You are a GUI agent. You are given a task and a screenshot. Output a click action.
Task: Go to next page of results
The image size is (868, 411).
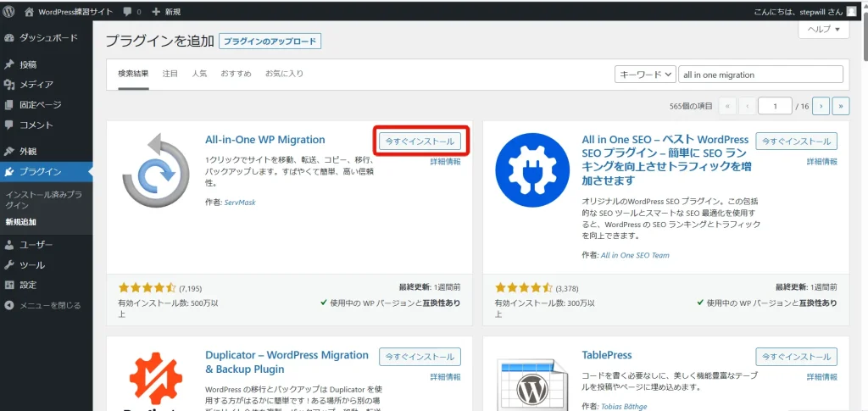[821, 106]
